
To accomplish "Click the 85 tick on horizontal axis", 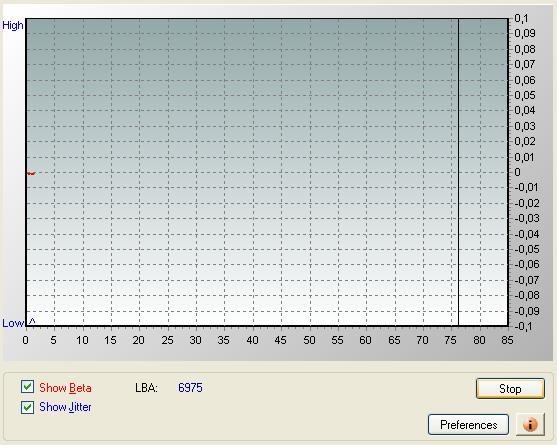I will pos(507,340).
